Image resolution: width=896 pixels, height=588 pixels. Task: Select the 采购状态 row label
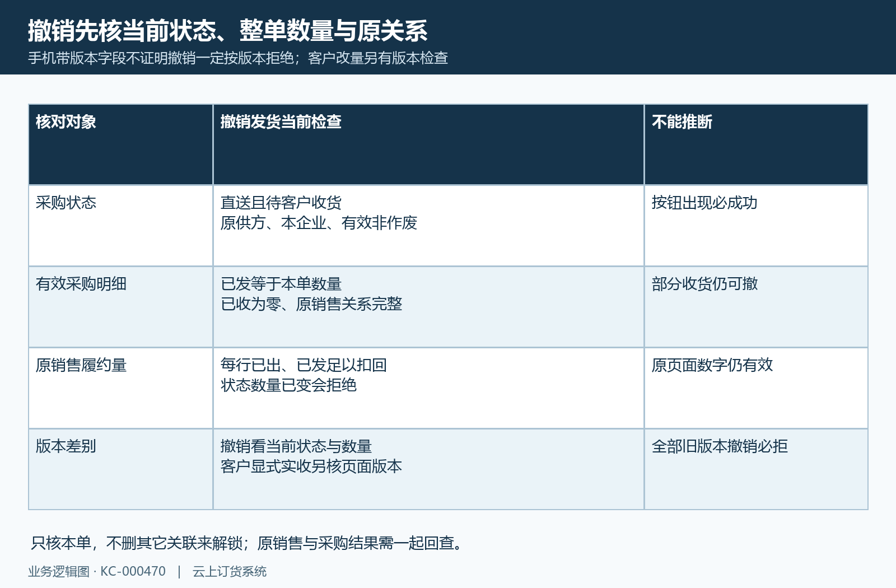coord(66,203)
